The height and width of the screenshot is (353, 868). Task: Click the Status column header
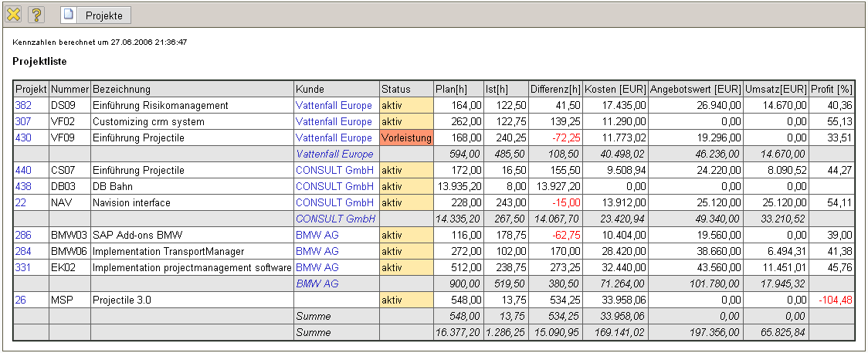[x=396, y=89]
